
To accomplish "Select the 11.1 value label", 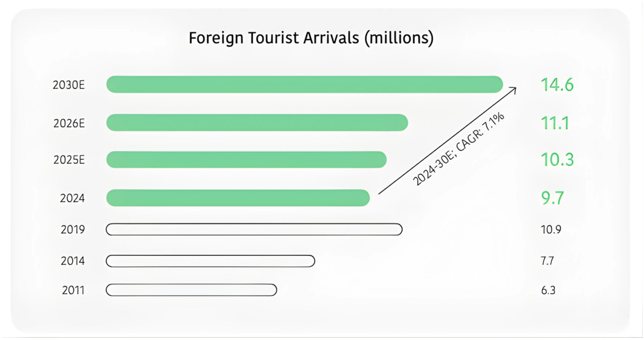I will click(x=555, y=123).
